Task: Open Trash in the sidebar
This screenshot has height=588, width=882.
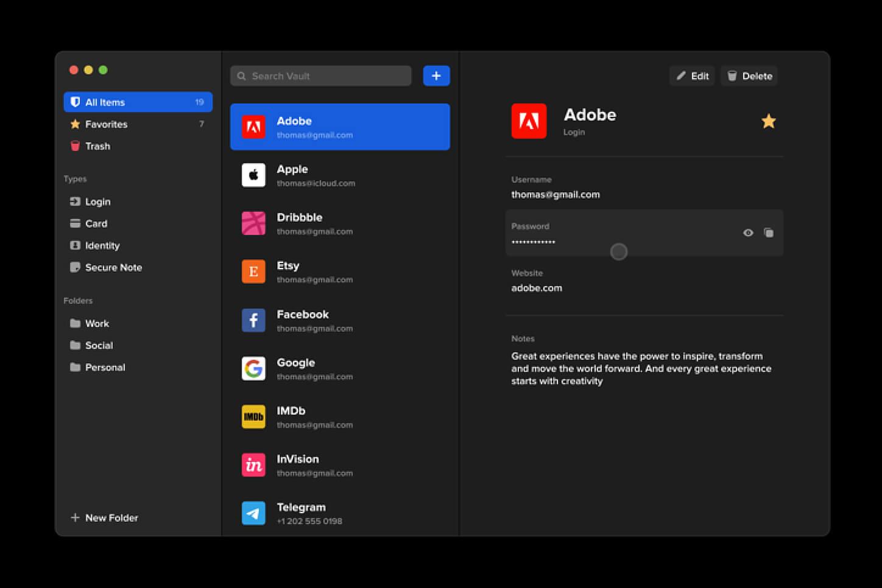Action: (x=138, y=146)
